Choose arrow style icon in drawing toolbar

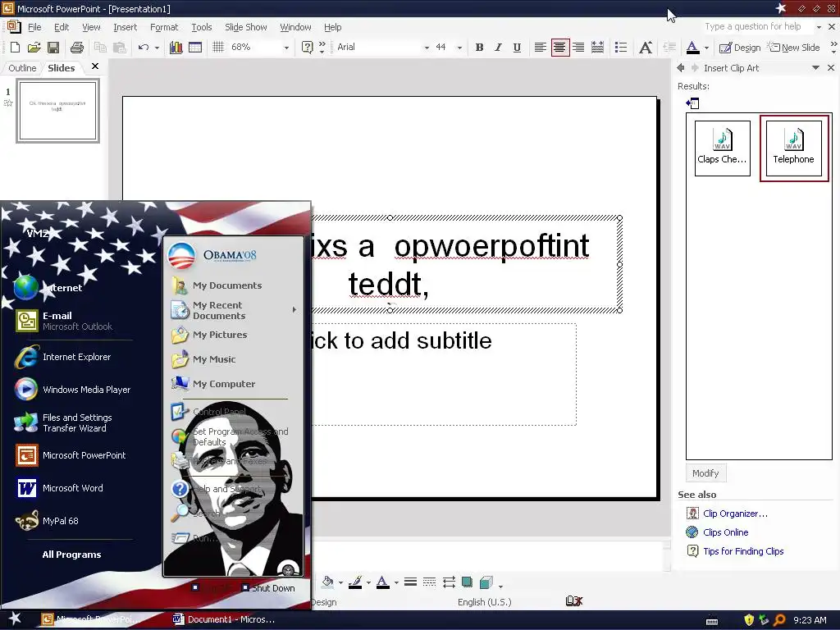click(x=449, y=582)
